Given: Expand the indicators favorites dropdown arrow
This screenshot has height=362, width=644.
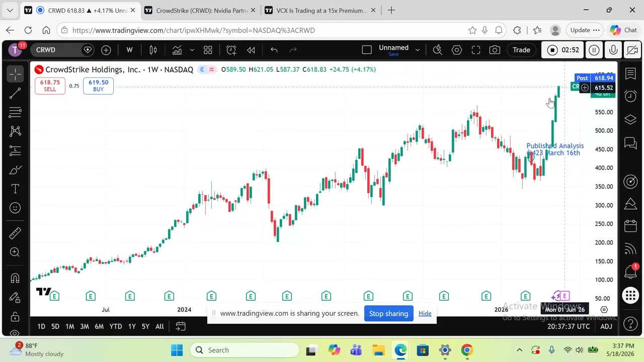Looking at the screenshot, I should tap(192, 50).
